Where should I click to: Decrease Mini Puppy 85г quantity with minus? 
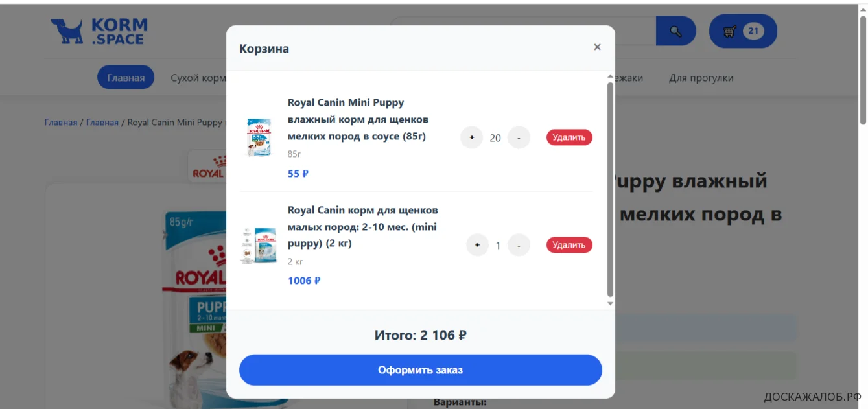519,137
